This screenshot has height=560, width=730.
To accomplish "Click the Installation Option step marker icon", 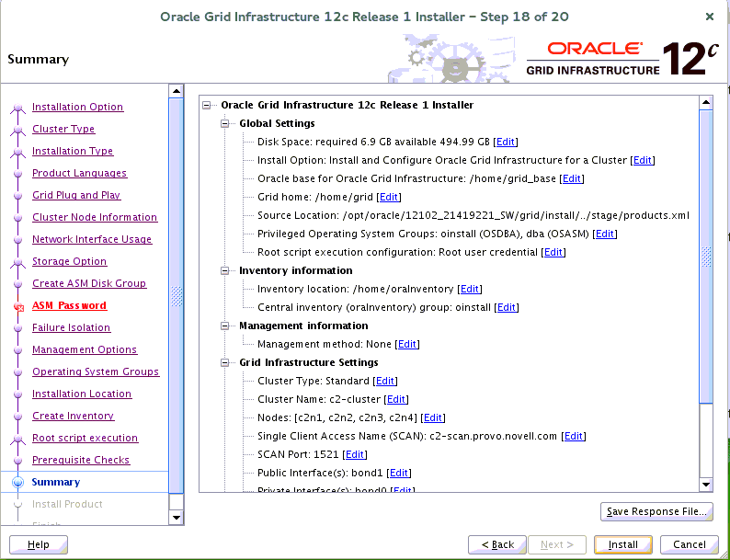I will 17,108.
